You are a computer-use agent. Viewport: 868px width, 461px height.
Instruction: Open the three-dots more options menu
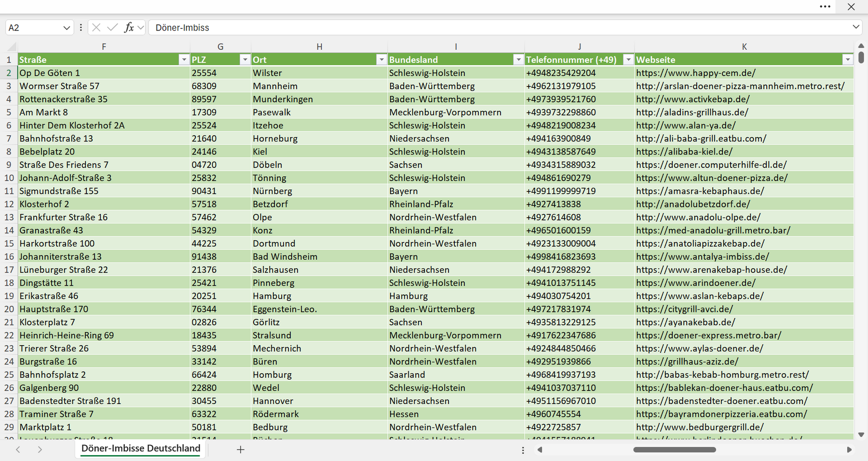tap(825, 7)
